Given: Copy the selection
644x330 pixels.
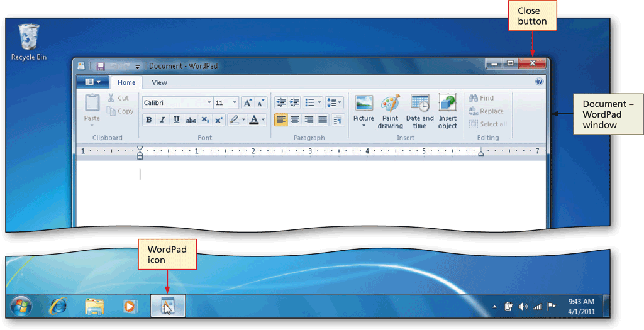Looking at the screenshot, I should (120, 111).
